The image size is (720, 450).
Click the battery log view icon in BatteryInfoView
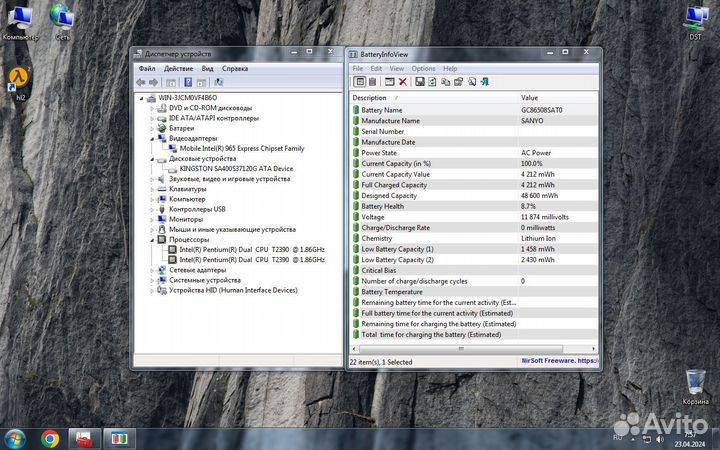pyautogui.click(x=372, y=82)
